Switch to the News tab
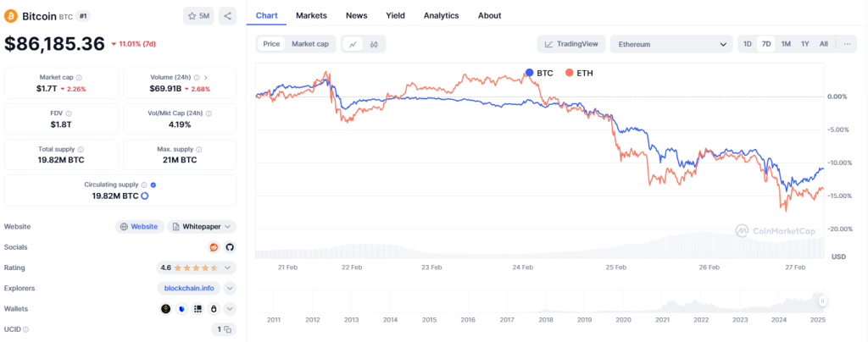Screen dimensions: 868x342 click(x=357, y=15)
